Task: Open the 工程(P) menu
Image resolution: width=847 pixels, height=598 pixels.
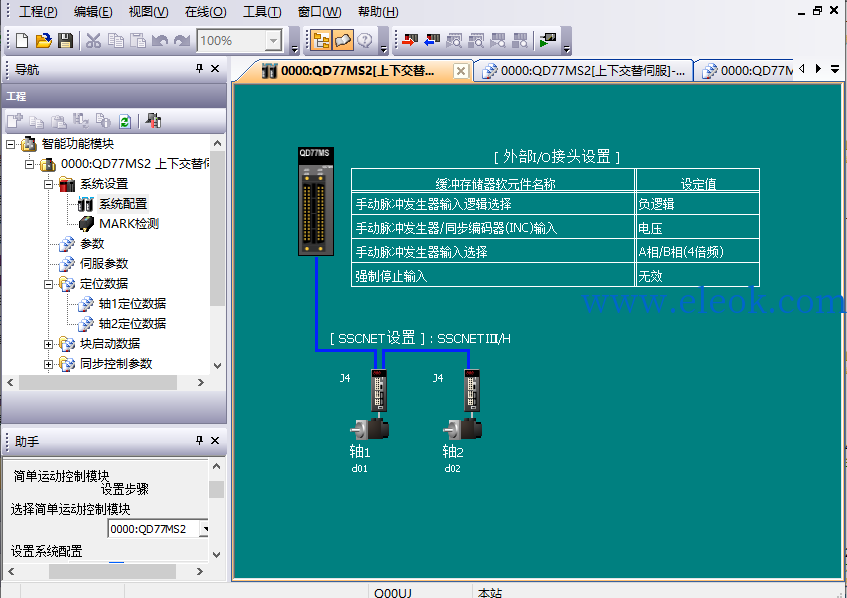Action: pos(38,11)
